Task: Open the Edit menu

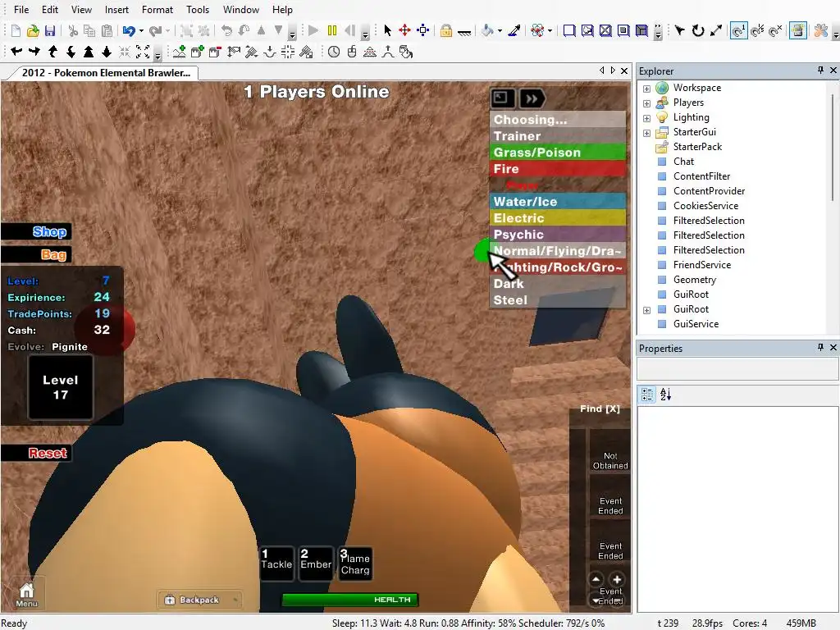Action: [50, 10]
